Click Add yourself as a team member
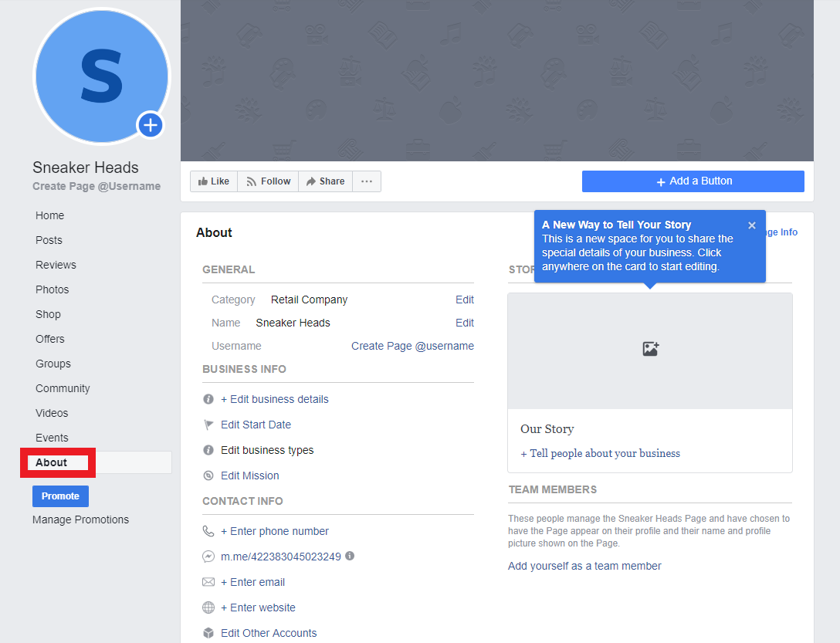 (584, 566)
